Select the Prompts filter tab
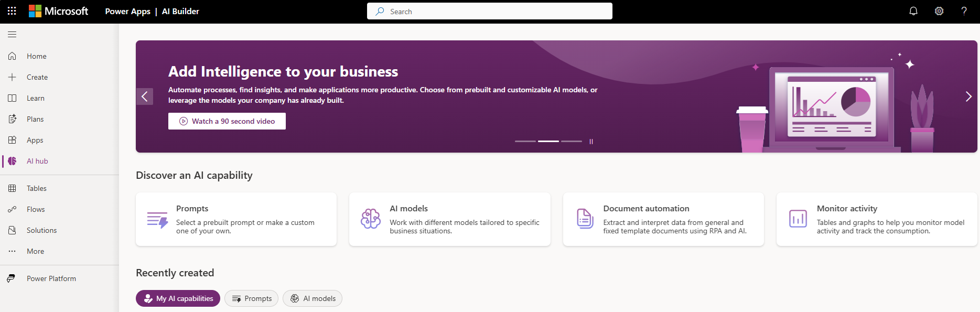This screenshot has height=312, width=980. [x=251, y=298]
